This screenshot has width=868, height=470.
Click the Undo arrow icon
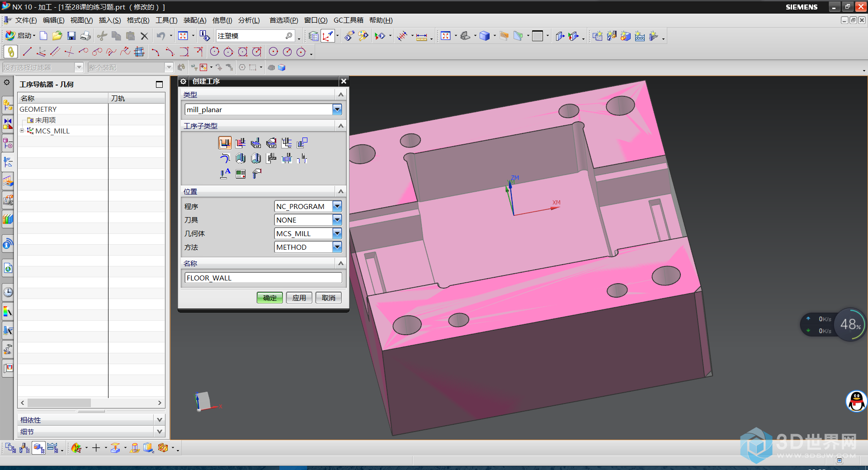pos(160,36)
